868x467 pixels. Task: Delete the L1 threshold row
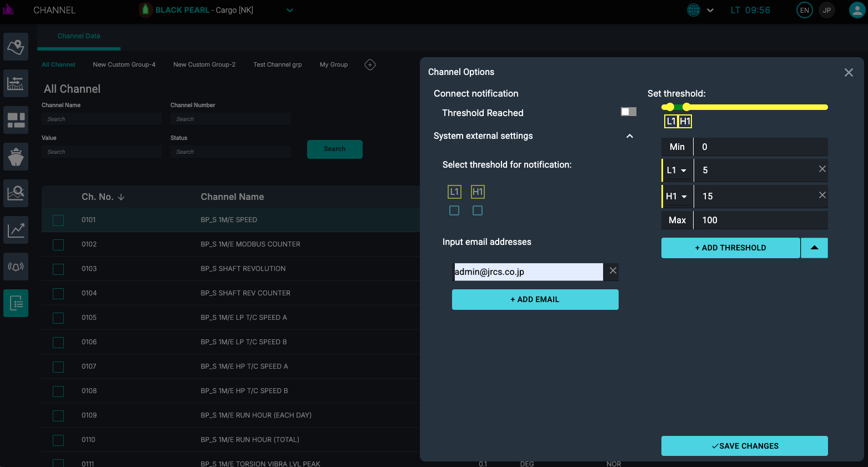[822, 169]
